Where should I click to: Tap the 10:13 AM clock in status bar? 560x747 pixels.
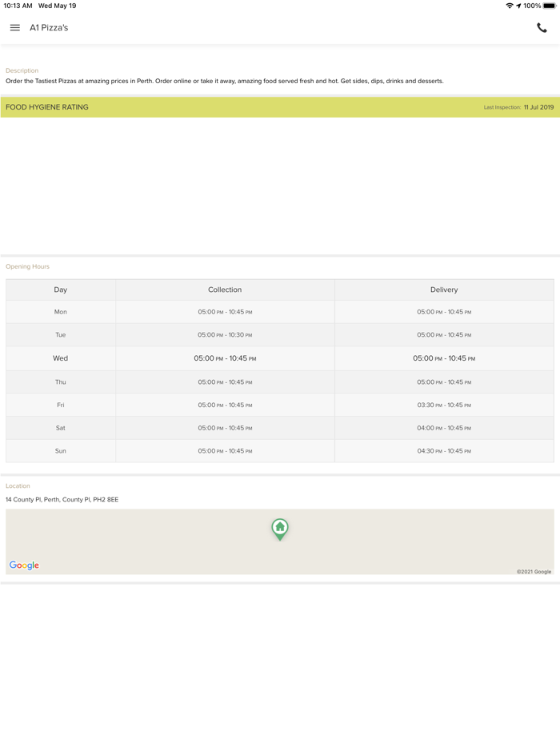point(18,6)
